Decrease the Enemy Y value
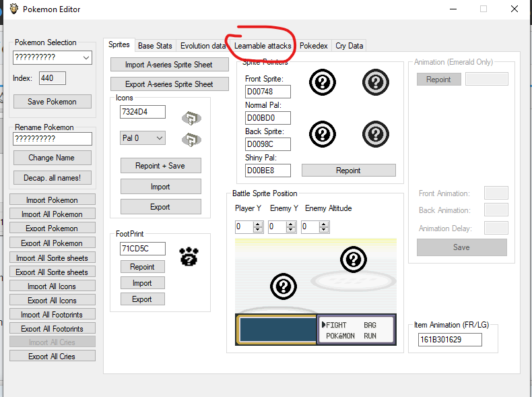The image size is (532, 397). (x=292, y=231)
